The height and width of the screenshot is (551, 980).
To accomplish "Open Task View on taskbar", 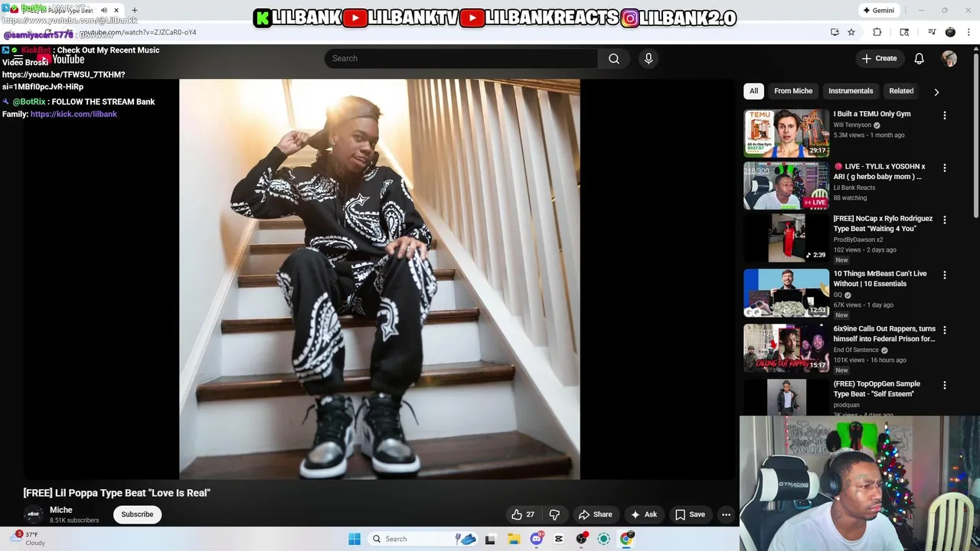I will coord(490,539).
